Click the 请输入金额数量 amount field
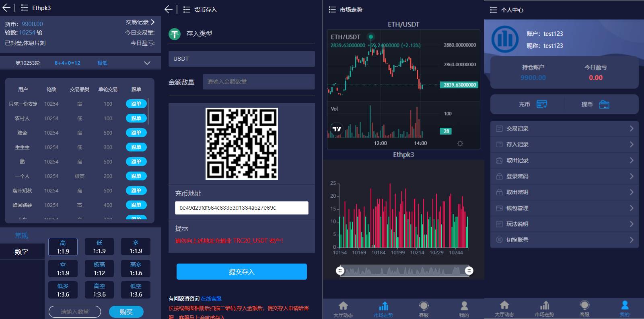The image size is (644, 319). coord(258,82)
